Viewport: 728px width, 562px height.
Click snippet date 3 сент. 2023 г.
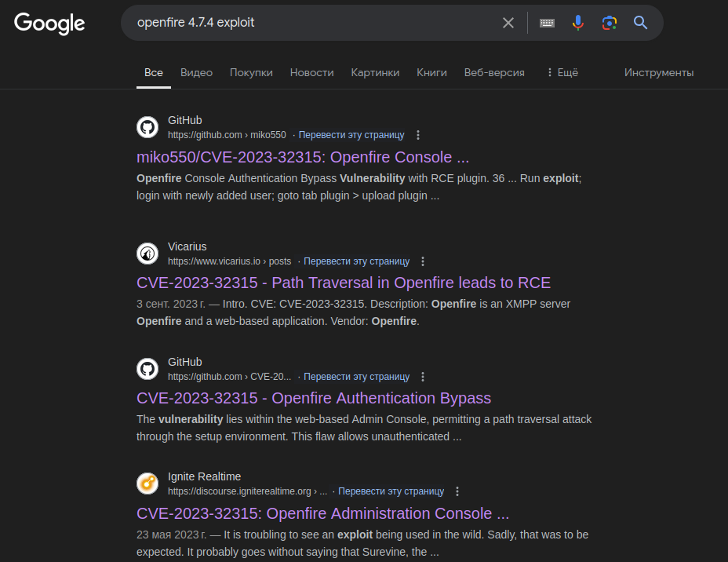(171, 304)
